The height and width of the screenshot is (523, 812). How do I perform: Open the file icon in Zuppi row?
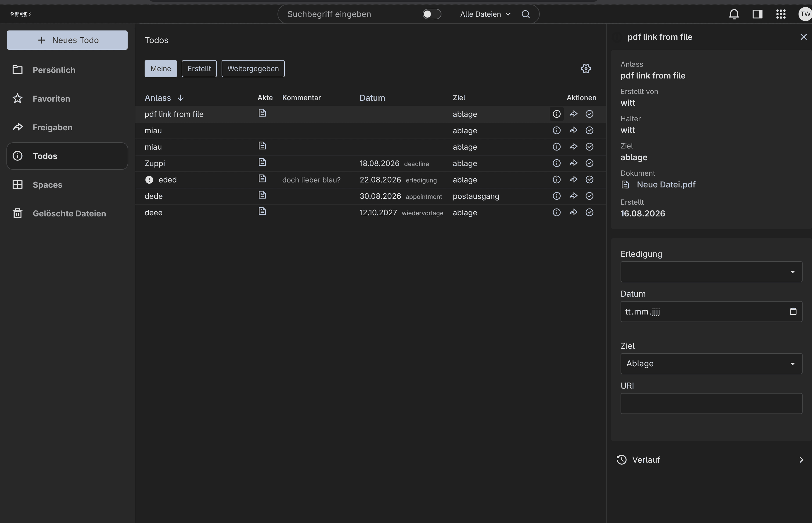[262, 162]
